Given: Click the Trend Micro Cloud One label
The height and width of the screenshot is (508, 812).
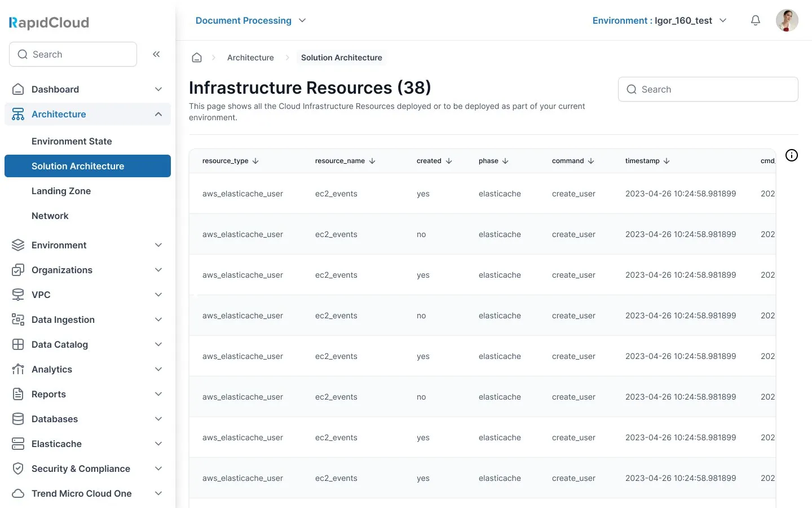Looking at the screenshot, I should 82,493.
